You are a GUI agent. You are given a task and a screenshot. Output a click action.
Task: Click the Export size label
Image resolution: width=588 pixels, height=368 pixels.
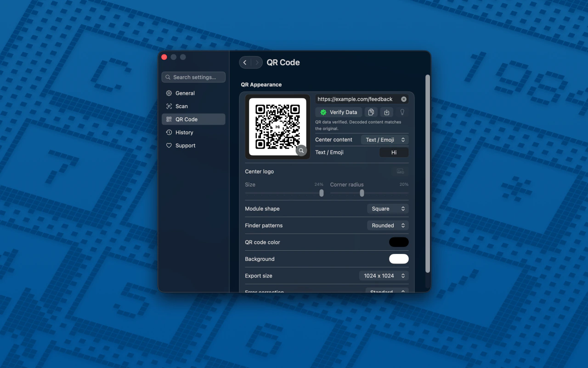coord(259,276)
